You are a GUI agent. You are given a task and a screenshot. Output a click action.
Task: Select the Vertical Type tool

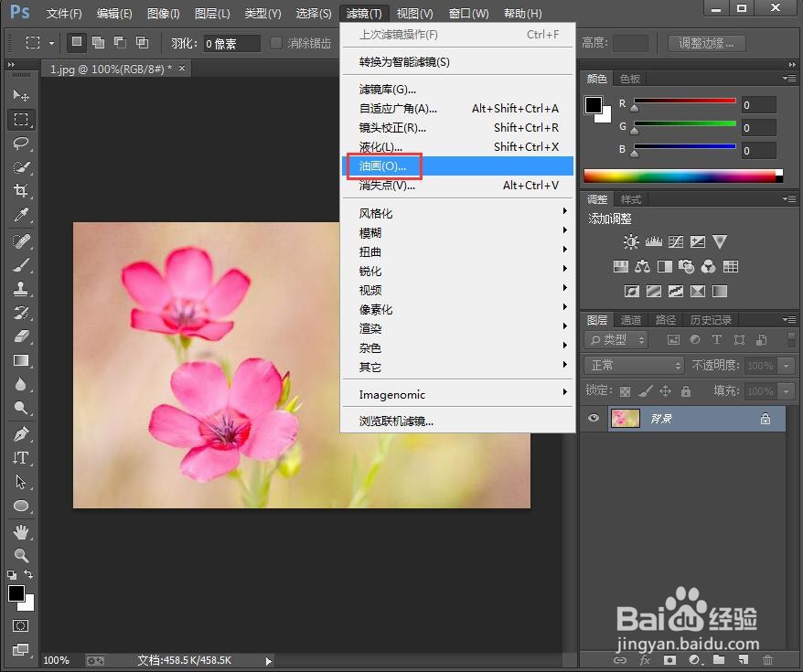(x=20, y=458)
